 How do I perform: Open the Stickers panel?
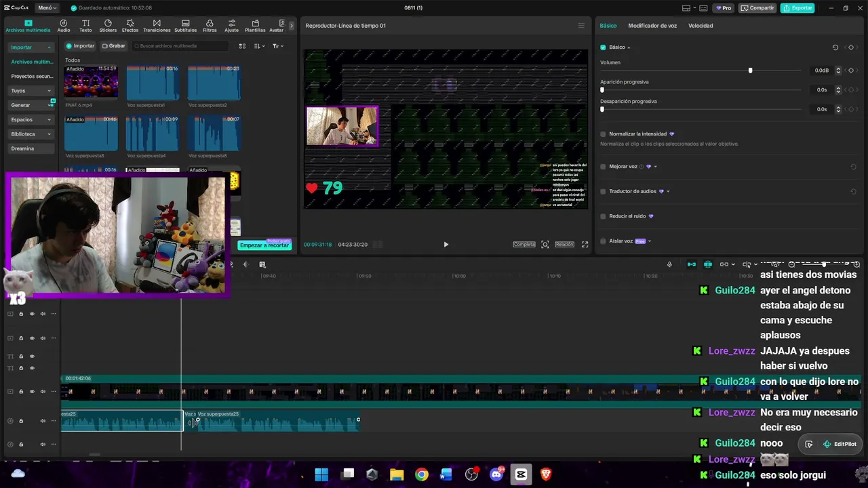108,26
